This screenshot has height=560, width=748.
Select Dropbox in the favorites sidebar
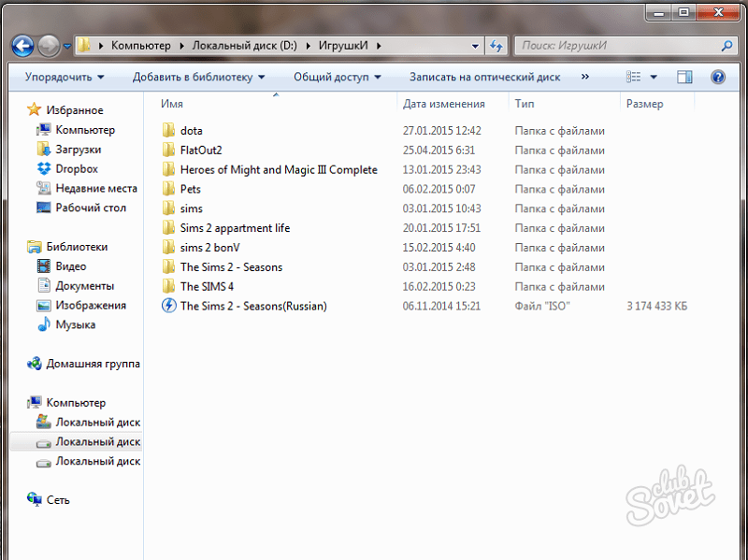(76, 169)
